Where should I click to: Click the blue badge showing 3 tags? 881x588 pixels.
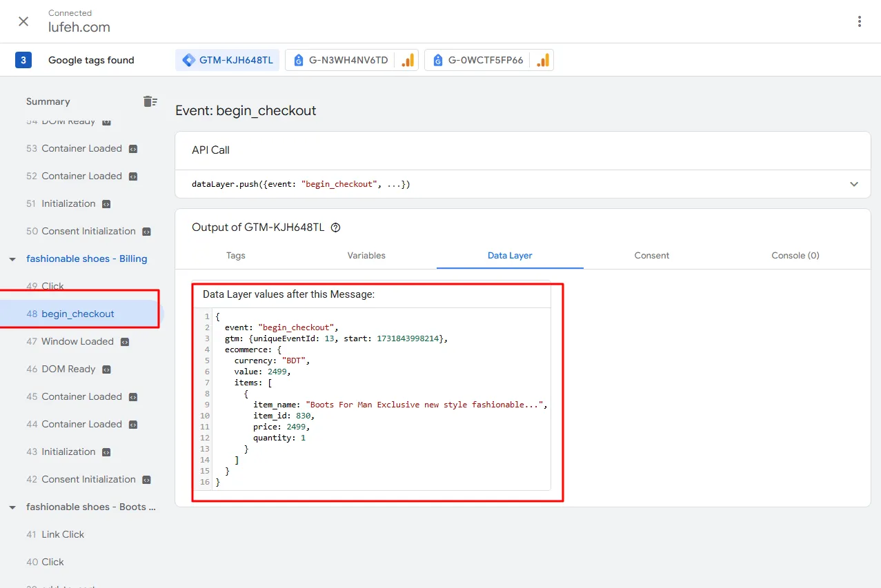pos(23,60)
